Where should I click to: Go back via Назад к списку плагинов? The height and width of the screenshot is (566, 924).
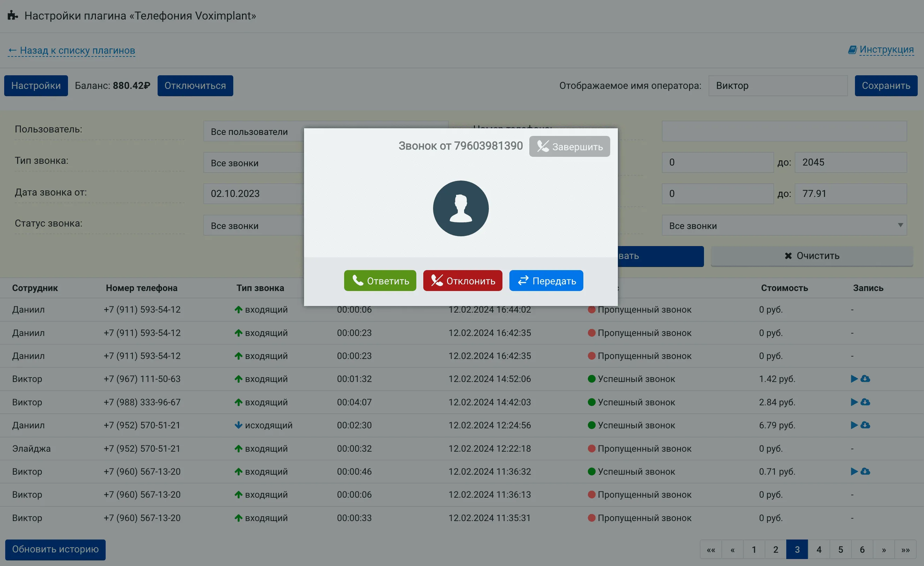click(71, 50)
